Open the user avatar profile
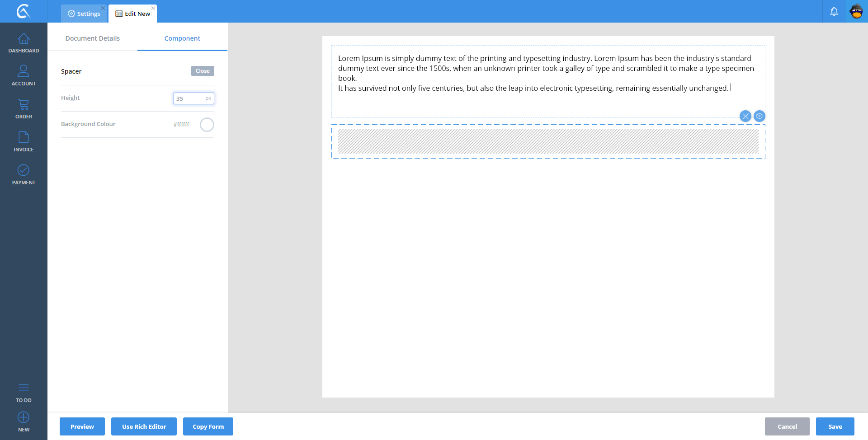868x440 pixels. pos(856,11)
